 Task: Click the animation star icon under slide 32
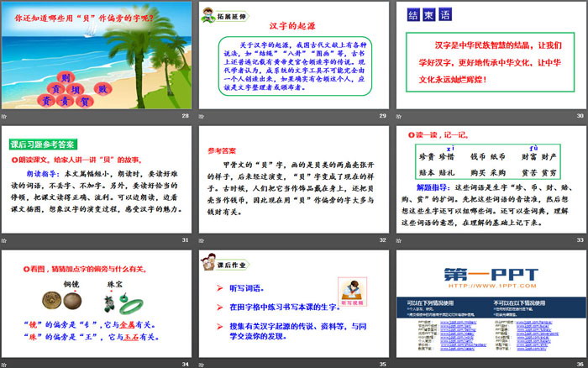tap(202, 240)
